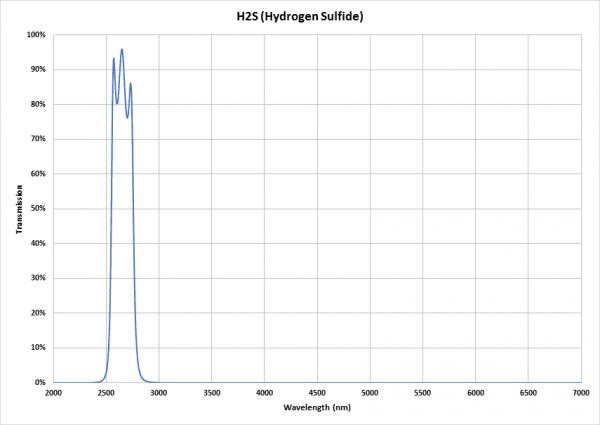Click the 0% tick label on y-axis
The image size is (600, 425).
coord(40,383)
